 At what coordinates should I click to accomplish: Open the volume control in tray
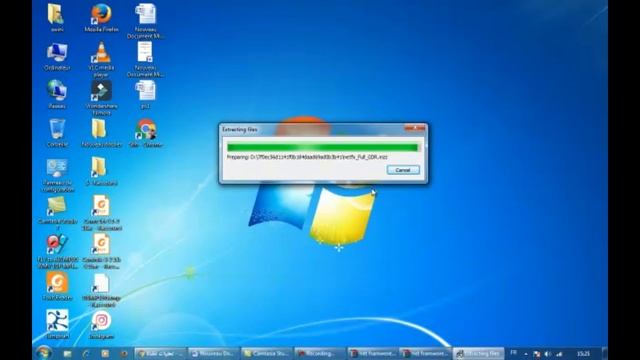pyautogui.click(x=548, y=354)
